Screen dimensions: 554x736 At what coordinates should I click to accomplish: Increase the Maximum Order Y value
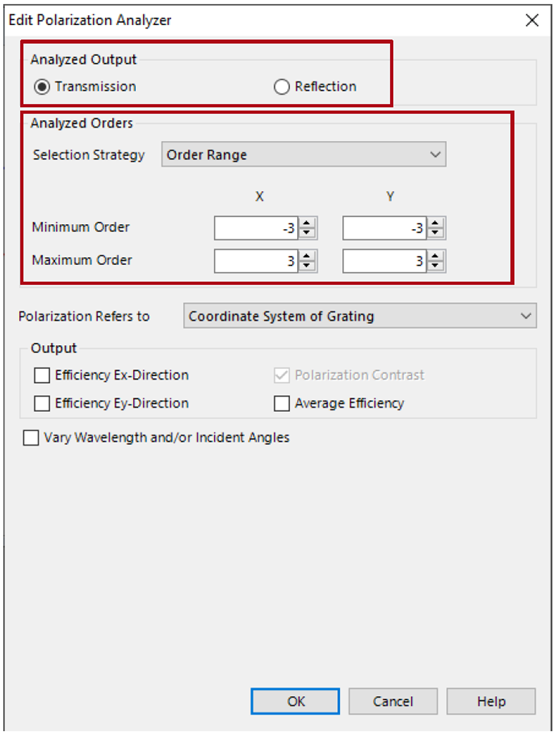tap(435, 256)
